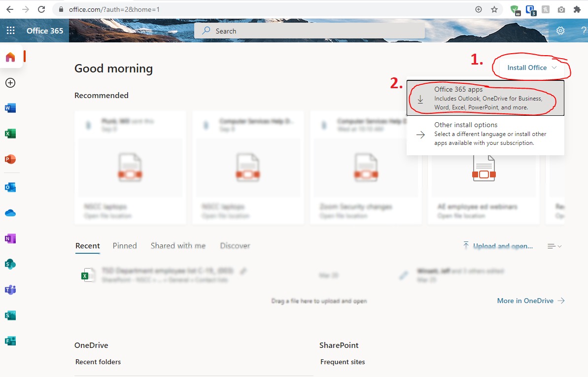588x377 pixels.
Task: Go to the Office Home icon in sidebar
Action: (10, 57)
